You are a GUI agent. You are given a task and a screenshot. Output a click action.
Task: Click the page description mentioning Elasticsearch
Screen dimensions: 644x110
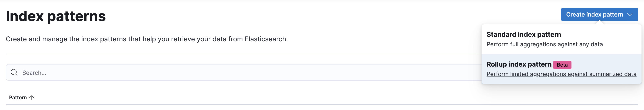pos(147,39)
